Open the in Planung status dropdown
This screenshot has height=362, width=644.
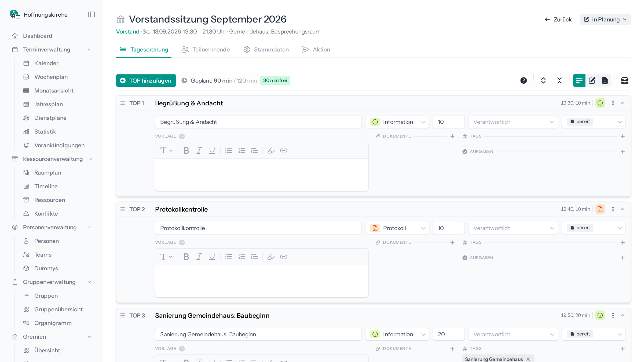(605, 20)
